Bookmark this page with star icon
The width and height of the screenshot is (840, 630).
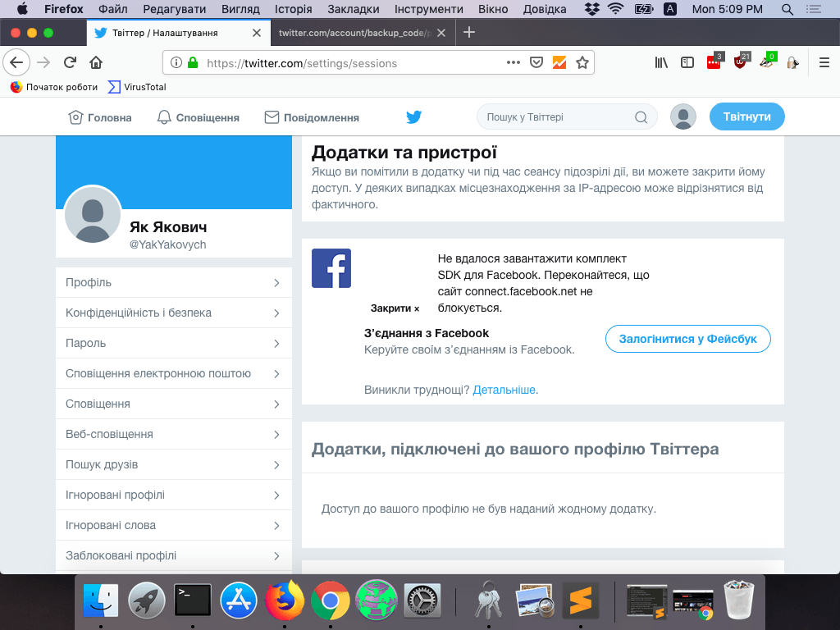point(582,62)
